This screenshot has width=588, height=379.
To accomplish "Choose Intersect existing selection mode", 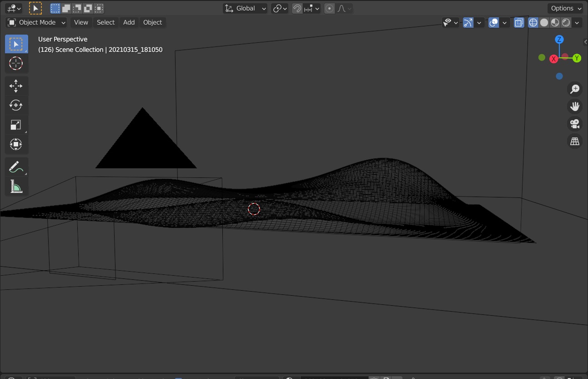I will 99,8.
